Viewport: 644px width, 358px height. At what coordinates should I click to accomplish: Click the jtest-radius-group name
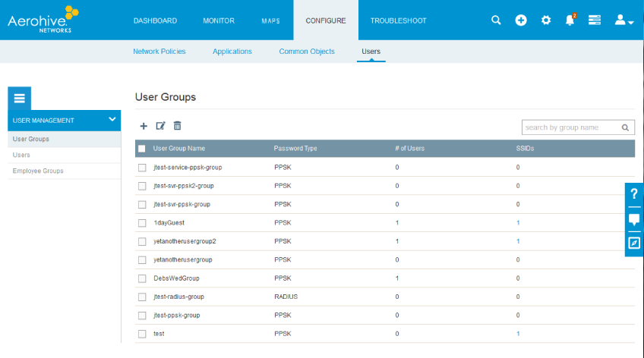178,297
